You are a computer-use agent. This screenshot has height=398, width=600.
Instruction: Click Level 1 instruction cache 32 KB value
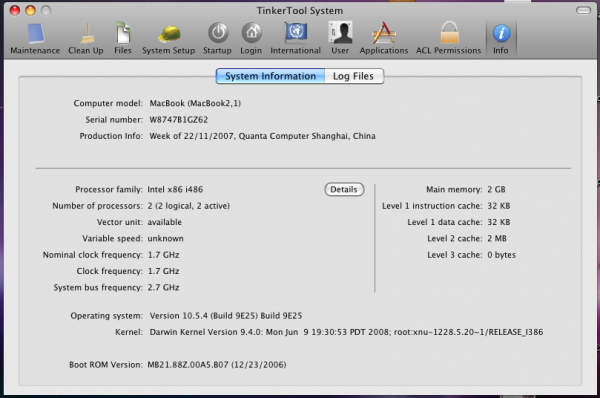(499, 206)
